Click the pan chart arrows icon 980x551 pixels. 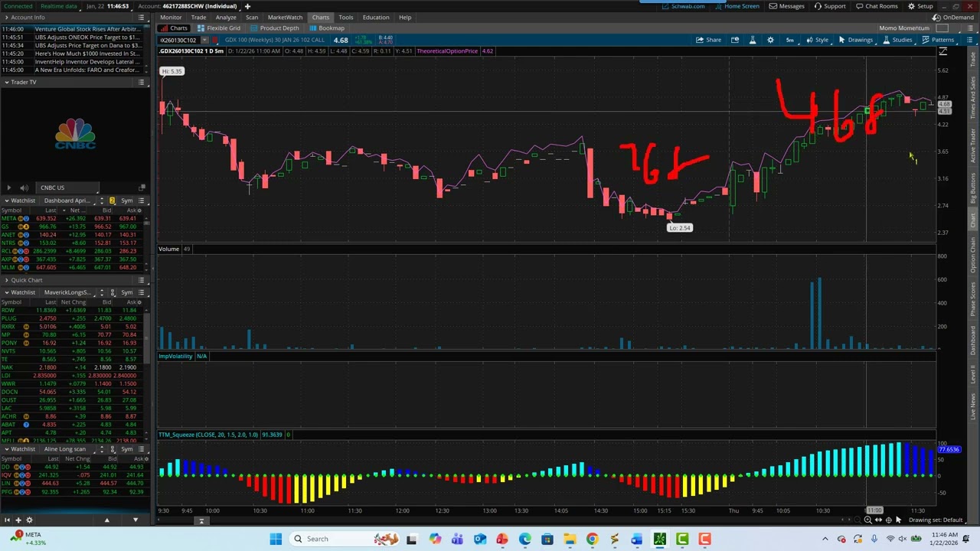tap(878, 520)
